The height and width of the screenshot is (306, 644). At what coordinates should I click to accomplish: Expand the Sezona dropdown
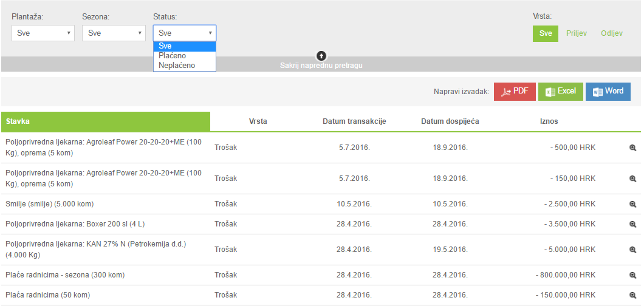coord(114,33)
